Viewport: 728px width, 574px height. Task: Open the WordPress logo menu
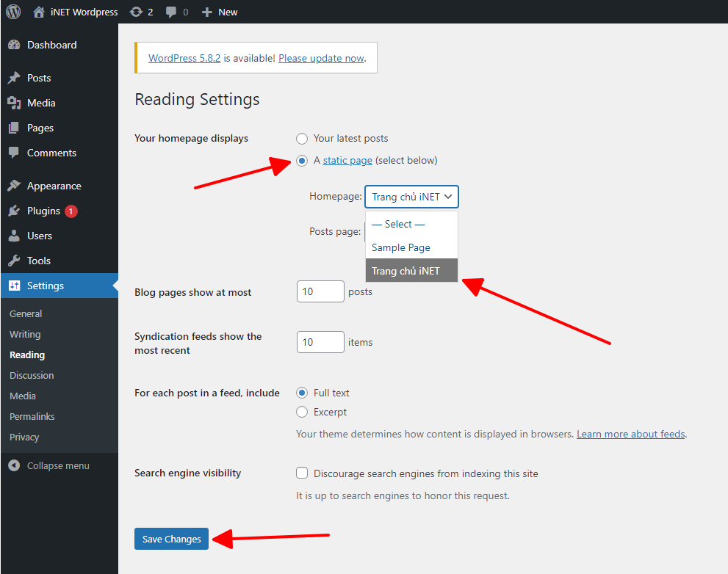point(13,12)
